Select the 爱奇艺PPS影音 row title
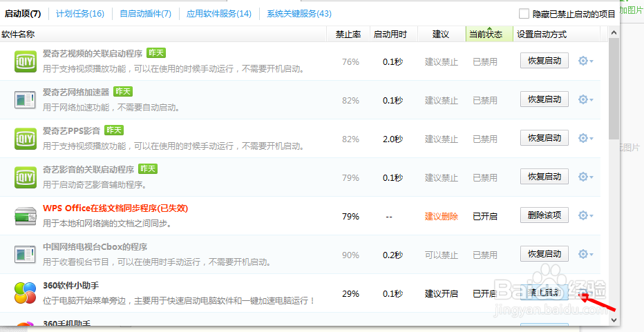Screen dimensions: 644x332 (x=71, y=131)
